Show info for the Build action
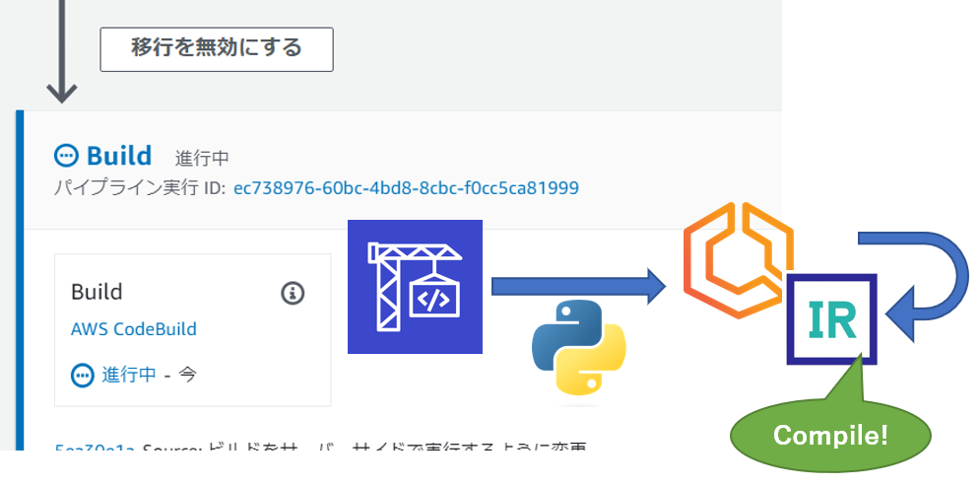Viewport: 980px width, 486px height. [293, 293]
